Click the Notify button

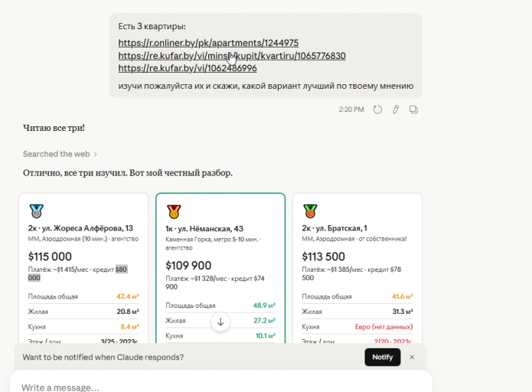click(383, 357)
